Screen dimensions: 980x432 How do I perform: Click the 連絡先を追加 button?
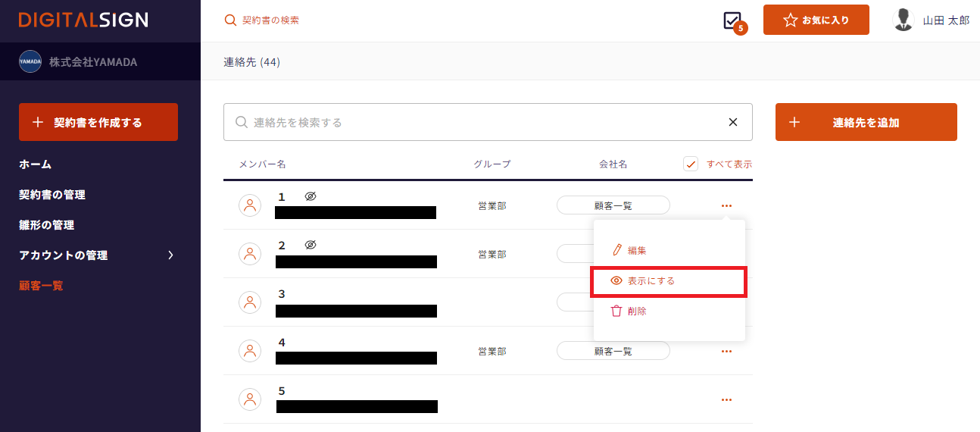866,122
